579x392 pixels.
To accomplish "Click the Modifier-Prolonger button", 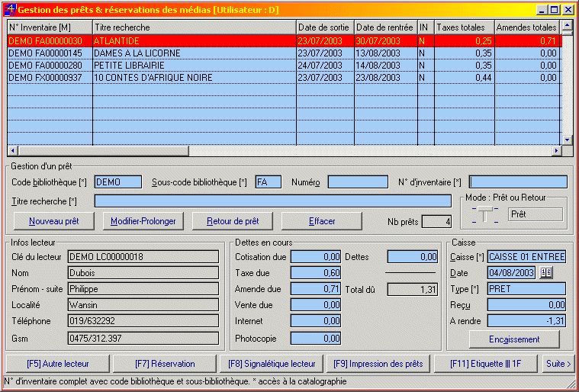I will pos(143,221).
